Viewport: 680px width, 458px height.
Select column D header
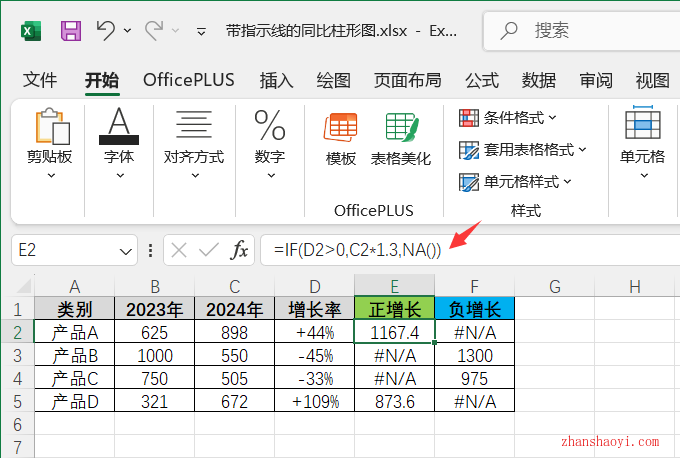[x=314, y=287]
